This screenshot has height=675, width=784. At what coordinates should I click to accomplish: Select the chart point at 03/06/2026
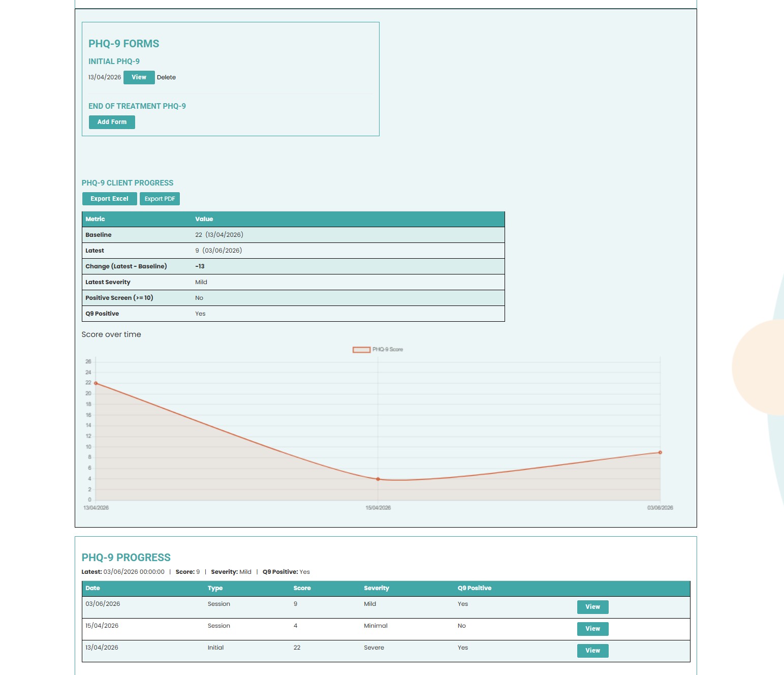coord(660,452)
